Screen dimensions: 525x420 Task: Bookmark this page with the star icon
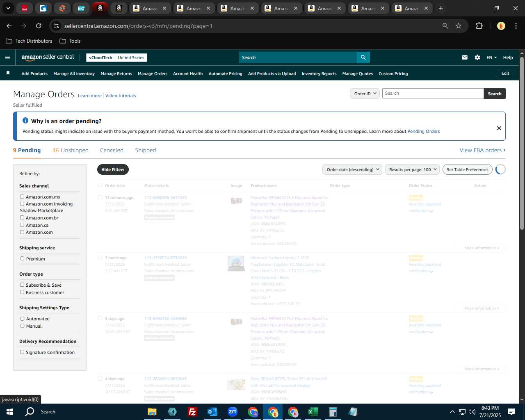click(459, 26)
